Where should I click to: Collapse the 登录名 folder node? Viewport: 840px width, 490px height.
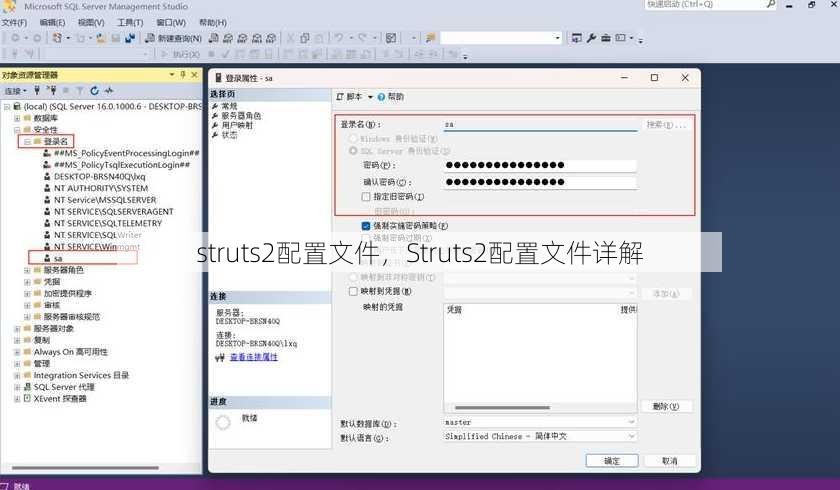(x=27, y=141)
